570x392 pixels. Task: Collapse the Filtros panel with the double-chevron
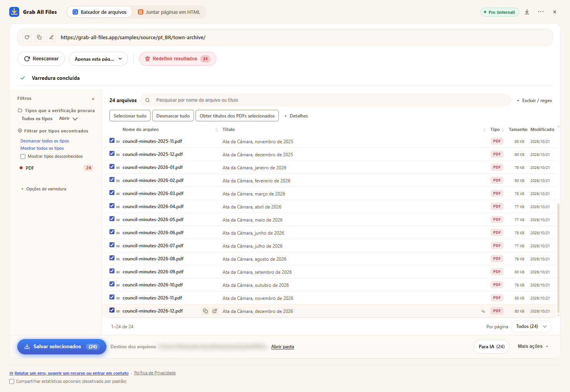(93, 99)
